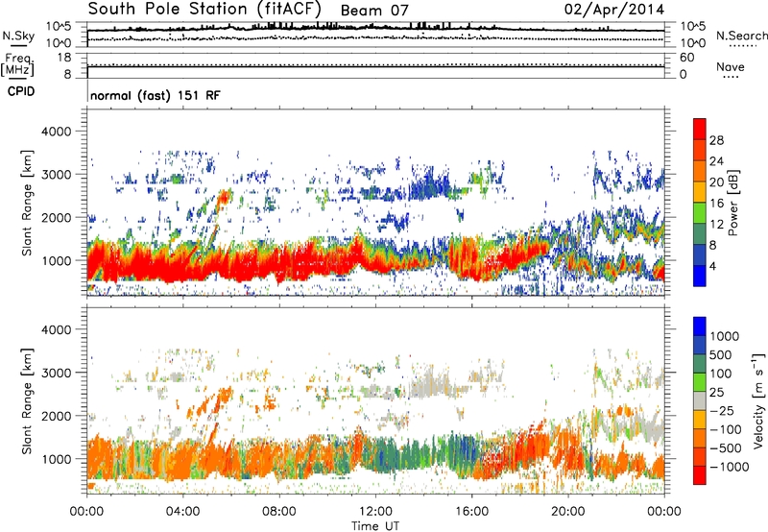The width and height of the screenshot is (768, 532).
Task: Click the Power [dB] colorbar title
Action: (732, 203)
